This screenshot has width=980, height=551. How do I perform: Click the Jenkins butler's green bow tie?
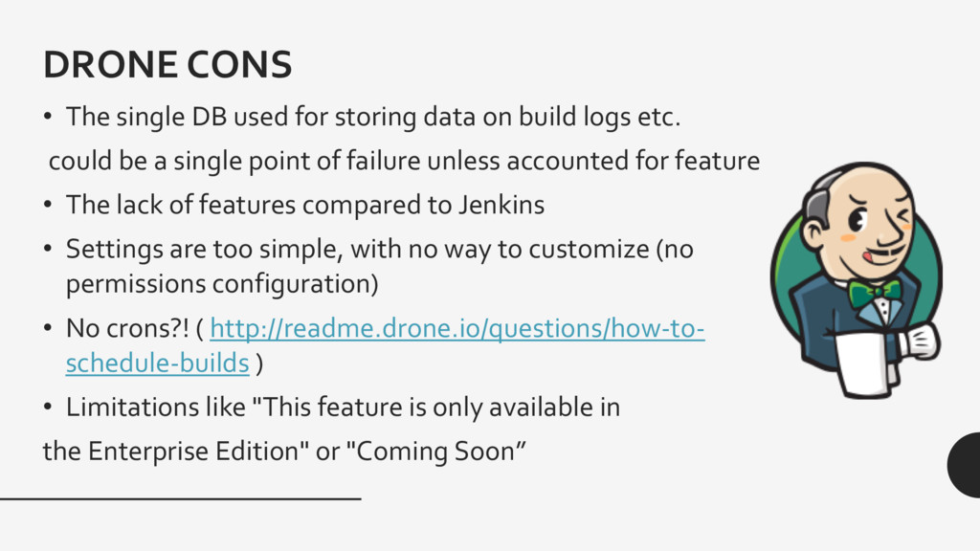point(875,294)
